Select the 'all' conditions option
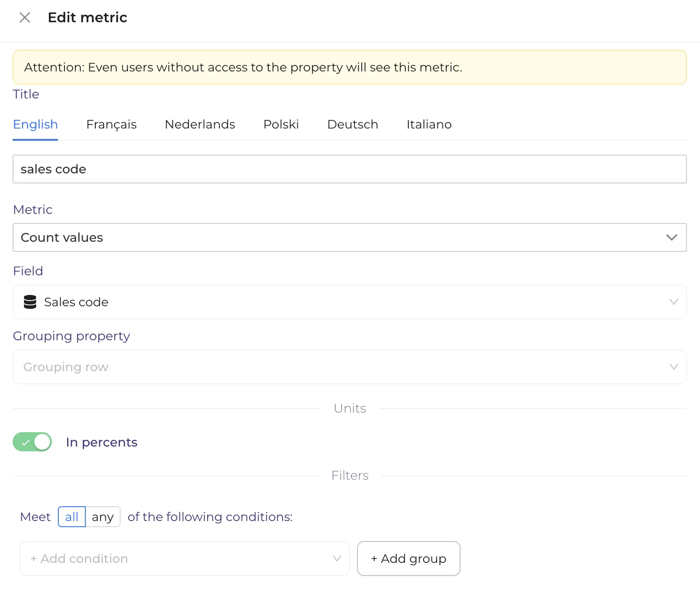 click(x=72, y=517)
